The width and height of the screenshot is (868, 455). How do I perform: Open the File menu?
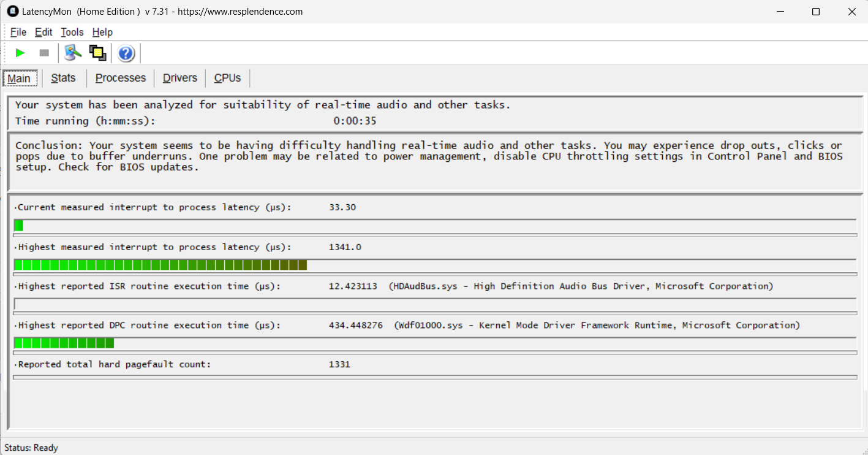[18, 32]
